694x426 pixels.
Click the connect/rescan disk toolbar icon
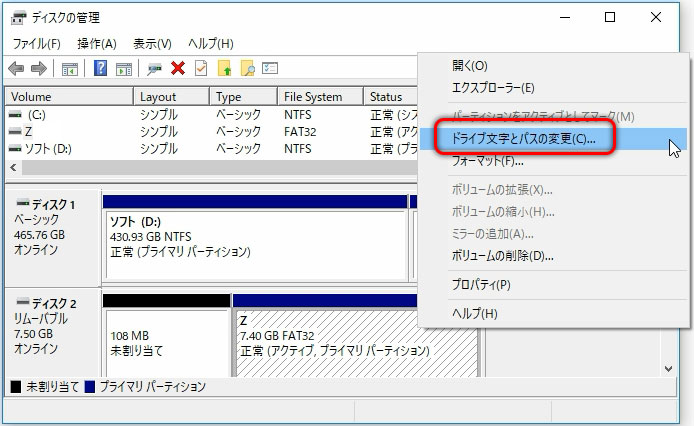pyautogui.click(x=154, y=69)
